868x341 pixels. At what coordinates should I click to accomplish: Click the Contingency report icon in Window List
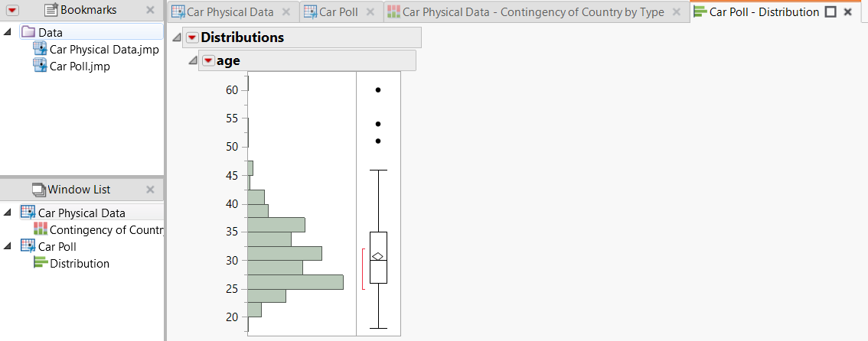click(x=41, y=229)
